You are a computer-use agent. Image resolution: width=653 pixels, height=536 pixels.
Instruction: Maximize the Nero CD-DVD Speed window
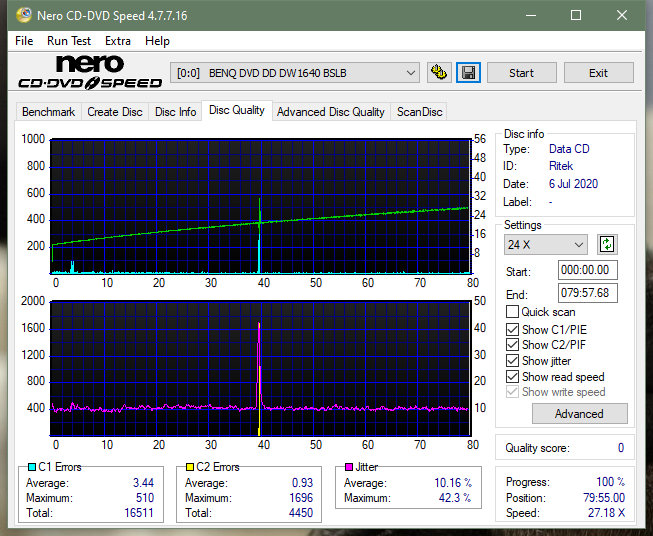(576, 15)
